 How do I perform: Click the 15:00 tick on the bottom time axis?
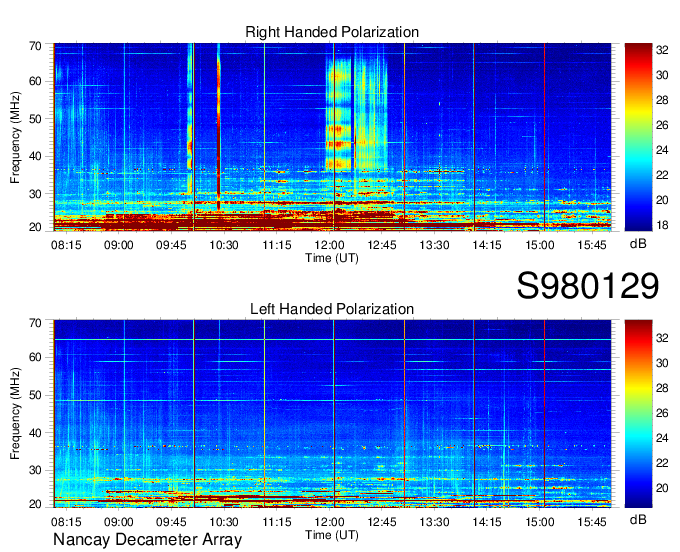pos(539,522)
